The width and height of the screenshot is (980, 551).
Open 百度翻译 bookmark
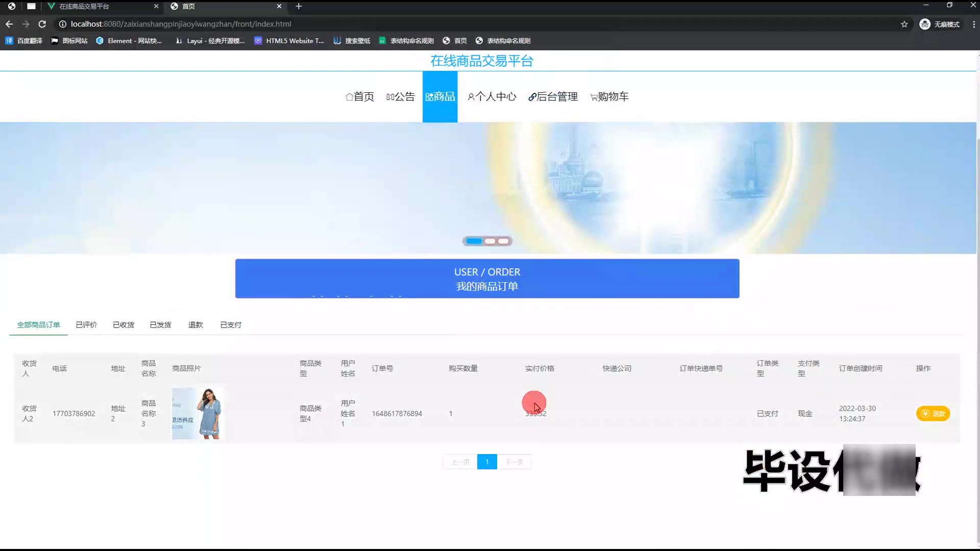[x=24, y=41]
